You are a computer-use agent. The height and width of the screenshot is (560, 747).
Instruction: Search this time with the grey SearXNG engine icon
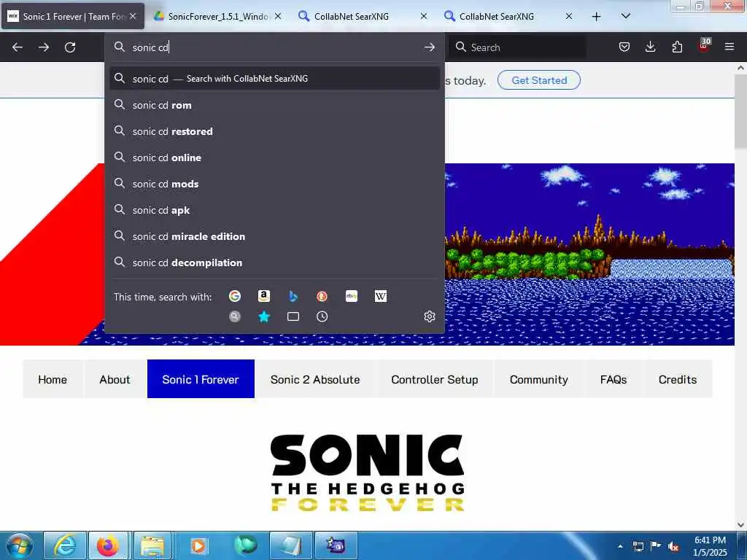(x=235, y=316)
